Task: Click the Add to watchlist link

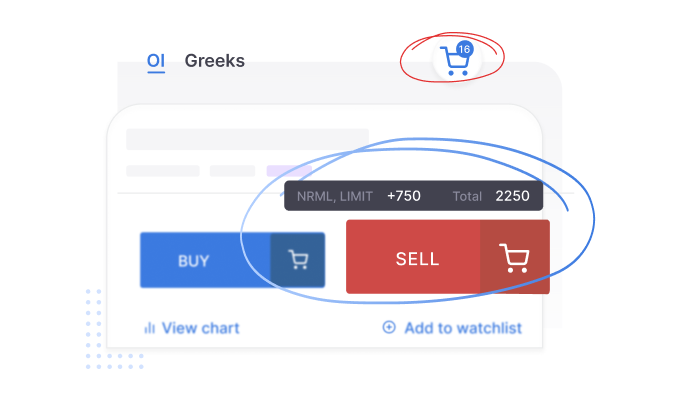Action: tap(462, 327)
